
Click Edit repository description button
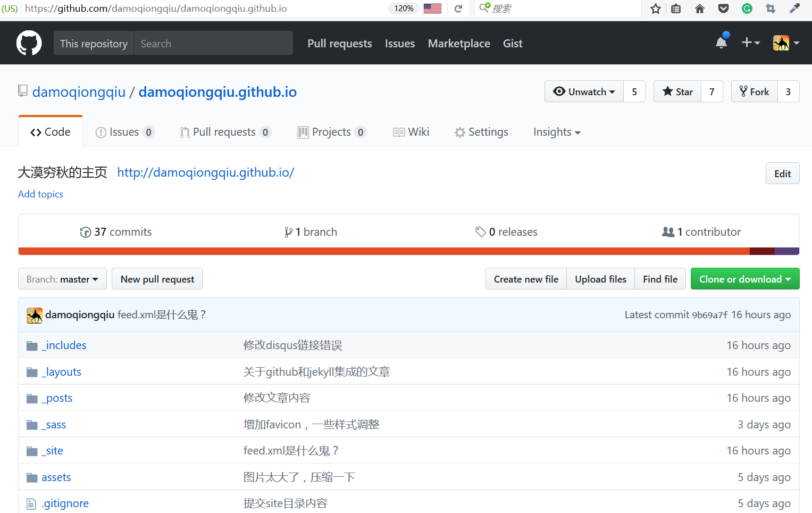pyautogui.click(x=782, y=173)
